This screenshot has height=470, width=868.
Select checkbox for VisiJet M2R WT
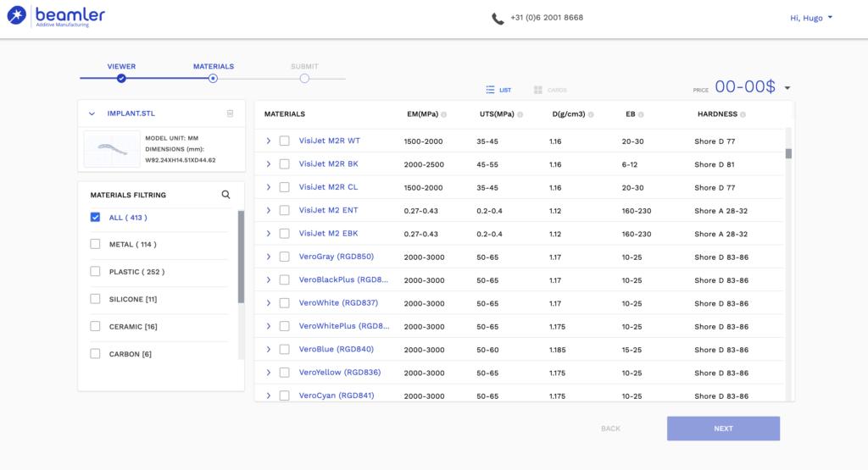285,141
